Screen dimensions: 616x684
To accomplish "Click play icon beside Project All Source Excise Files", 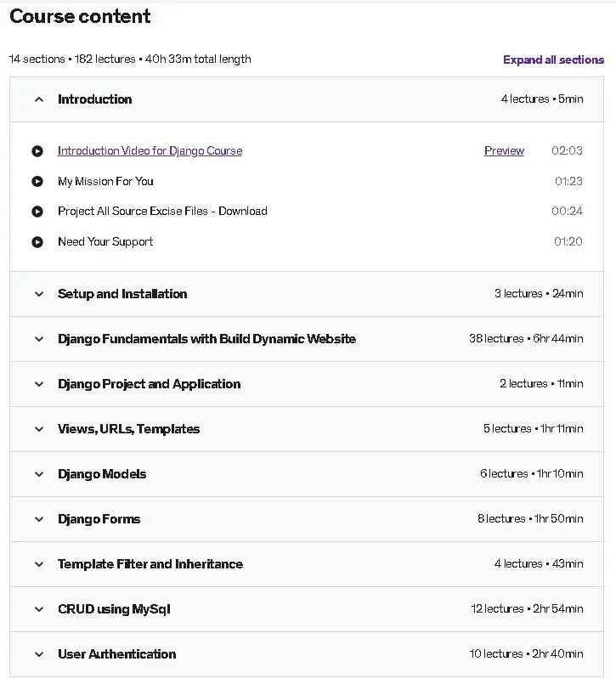I will (x=37, y=212).
